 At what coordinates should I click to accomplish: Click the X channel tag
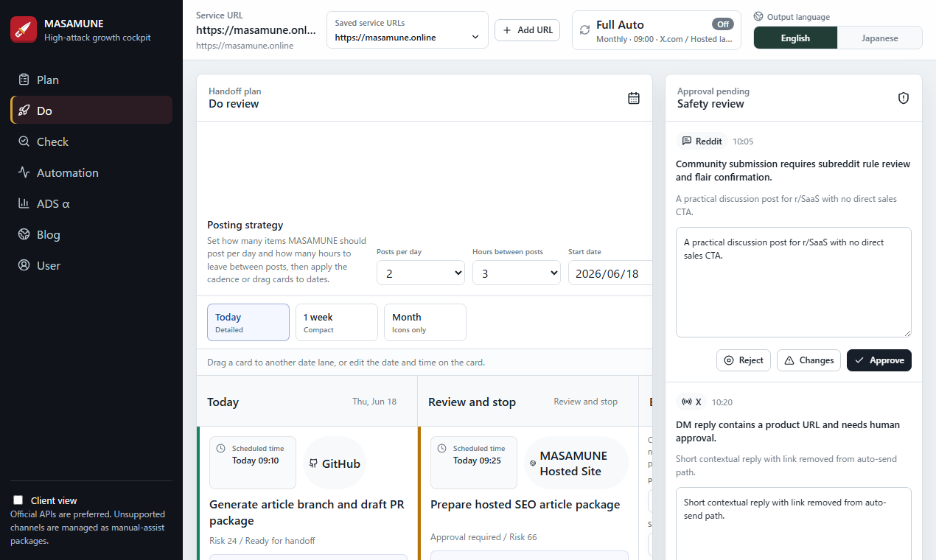pos(691,402)
